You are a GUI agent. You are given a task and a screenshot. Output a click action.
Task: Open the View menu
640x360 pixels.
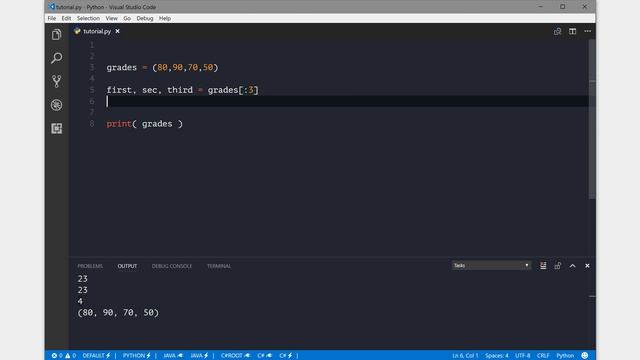click(111, 18)
